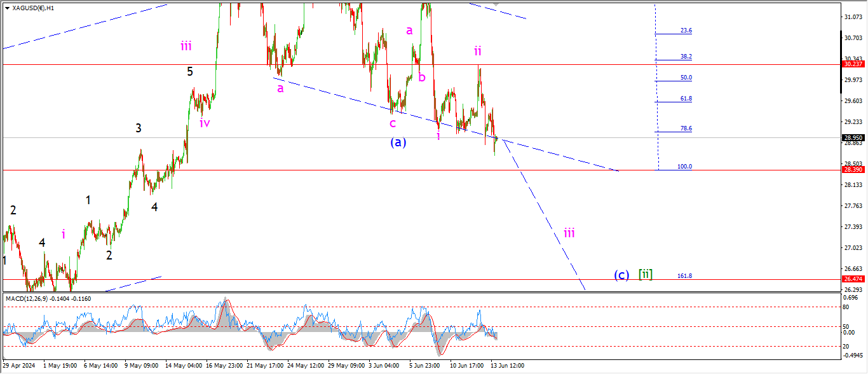
Task: Click the 21 May 17:00 time label
Action: [265, 366]
